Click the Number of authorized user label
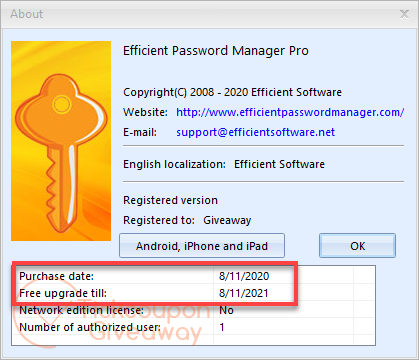 tap(90, 327)
